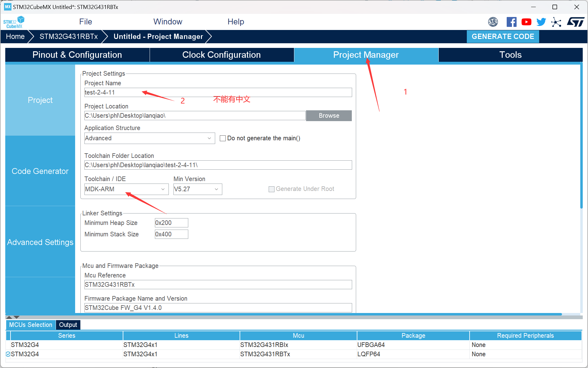588x368 pixels.
Task: Click the Project Name input field
Action: tap(218, 92)
